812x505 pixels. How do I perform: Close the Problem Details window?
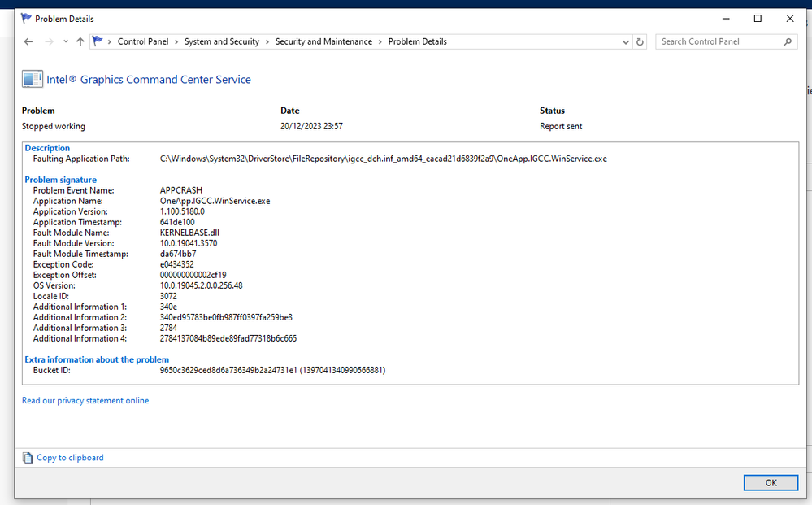(790, 19)
